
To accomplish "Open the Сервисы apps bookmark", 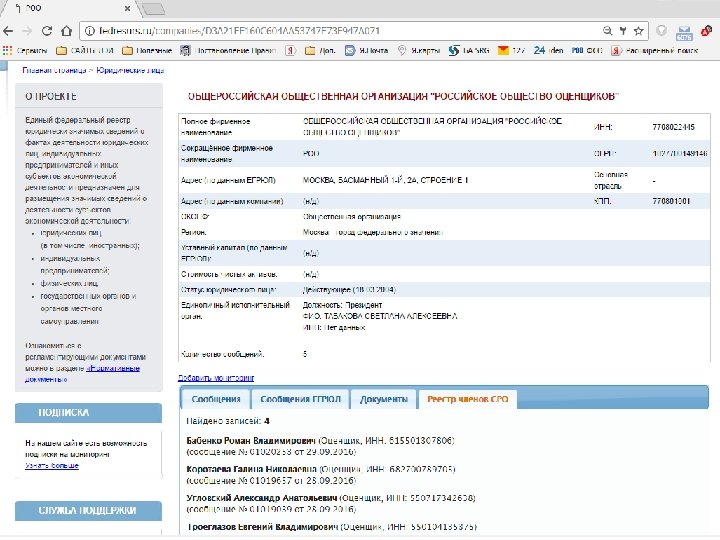I will tap(25, 51).
